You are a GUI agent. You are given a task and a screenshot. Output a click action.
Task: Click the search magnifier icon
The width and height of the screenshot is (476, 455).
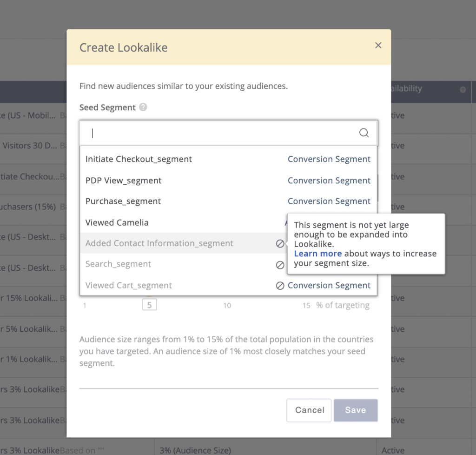click(364, 133)
